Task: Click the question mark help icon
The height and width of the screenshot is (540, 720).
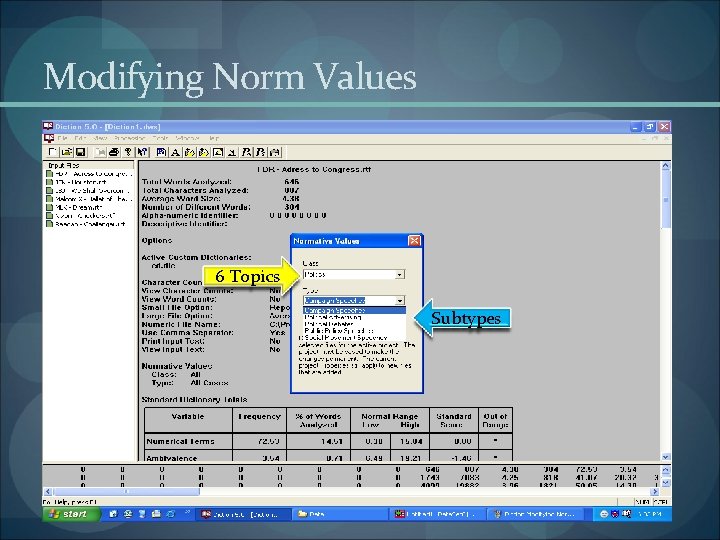Action: tap(128, 152)
